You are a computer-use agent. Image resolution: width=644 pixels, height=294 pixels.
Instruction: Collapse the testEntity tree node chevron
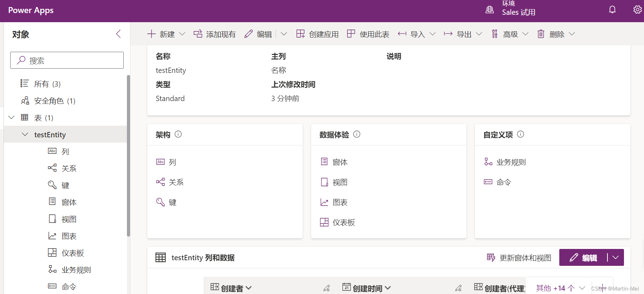[25, 134]
